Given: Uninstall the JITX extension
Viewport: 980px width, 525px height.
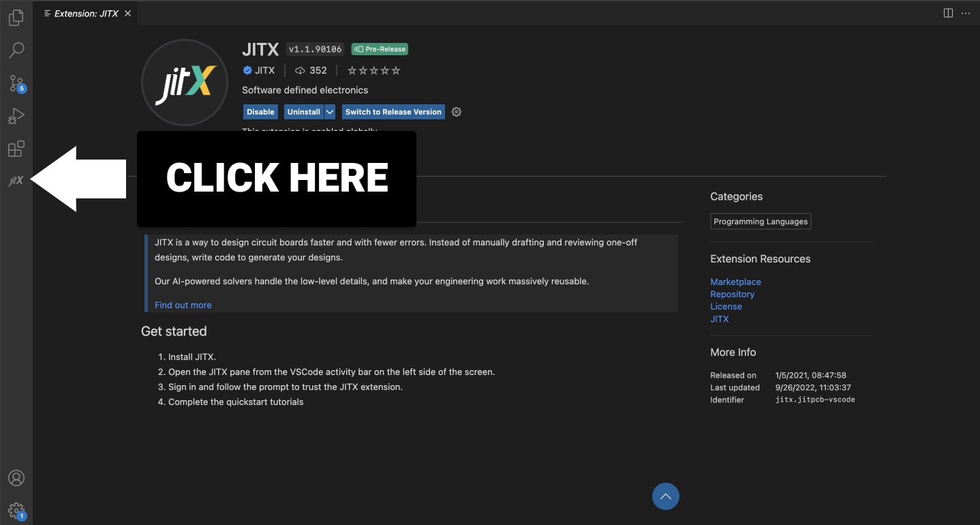Looking at the screenshot, I should point(303,112).
